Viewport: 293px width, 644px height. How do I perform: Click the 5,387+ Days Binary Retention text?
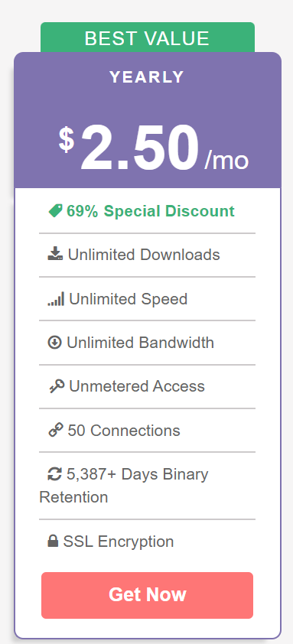point(124,486)
